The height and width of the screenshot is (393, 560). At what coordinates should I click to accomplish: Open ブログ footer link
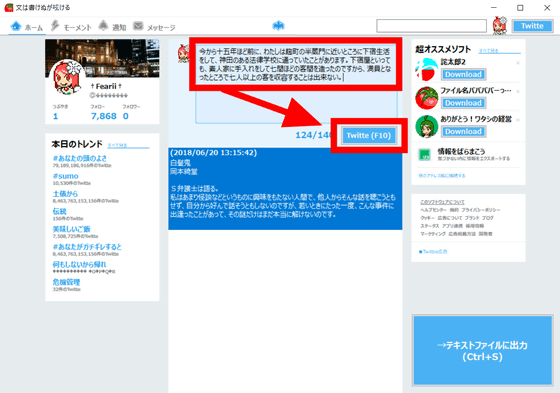[x=488, y=218]
